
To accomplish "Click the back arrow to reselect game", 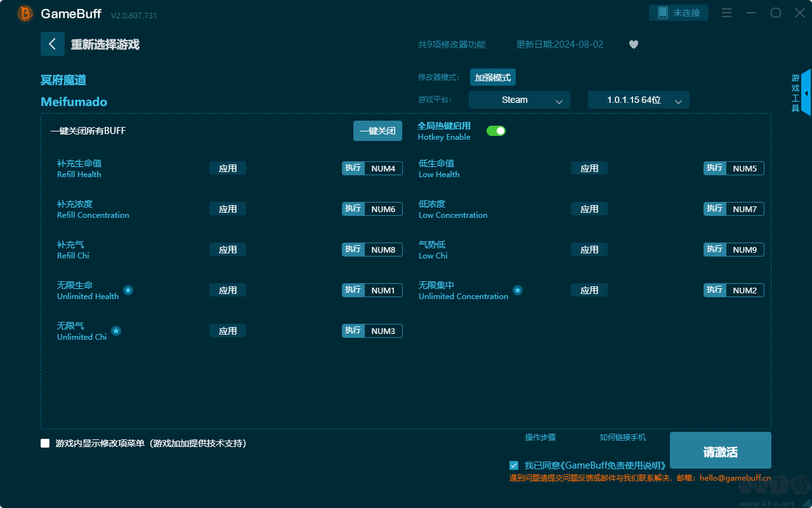I will (52, 44).
